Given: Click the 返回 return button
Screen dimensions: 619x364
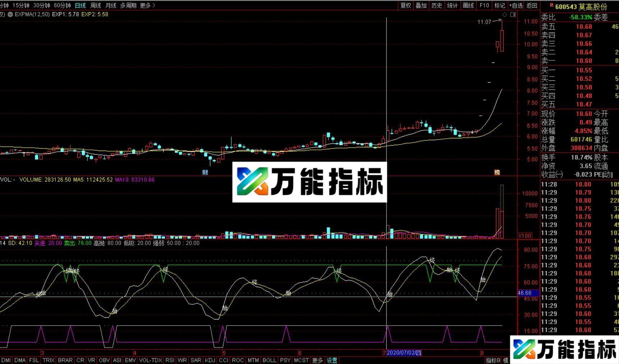Looking at the screenshot, I should tap(531, 5).
